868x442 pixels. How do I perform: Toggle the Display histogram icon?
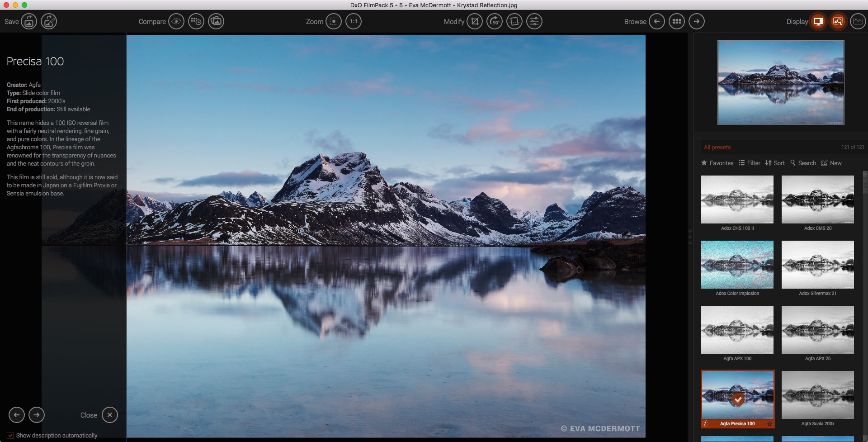point(858,21)
